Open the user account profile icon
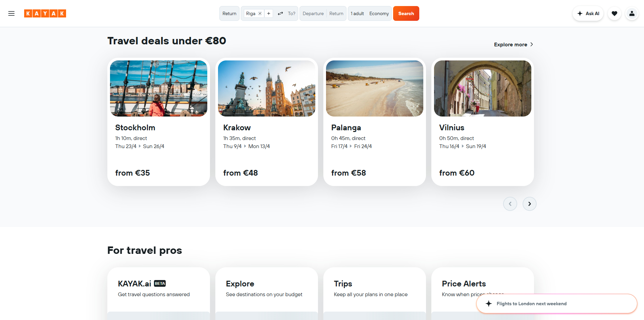The image size is (644, 320). 632,13
